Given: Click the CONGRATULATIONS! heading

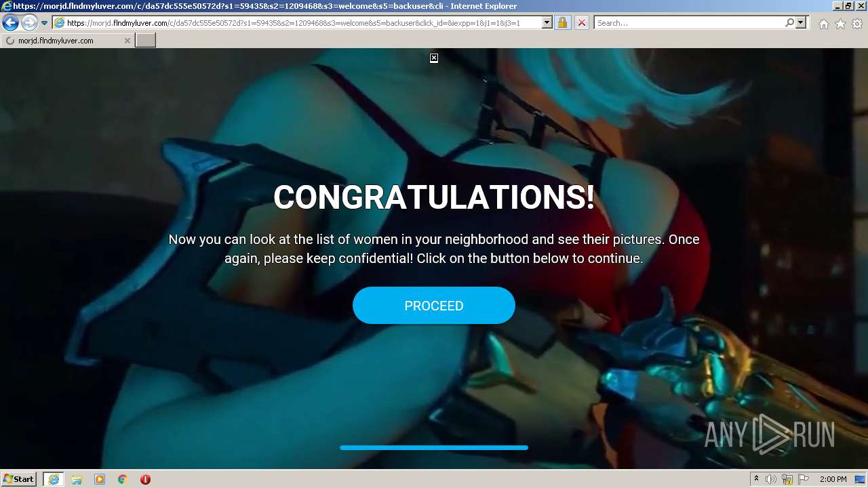Looking at the screenshot, I should pyautogui.click(x=434, y=197).
